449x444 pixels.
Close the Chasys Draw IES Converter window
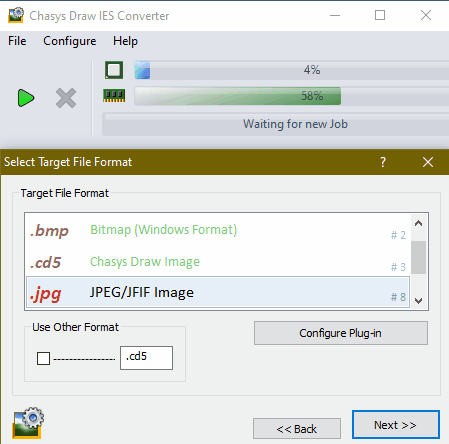coord(426,15)
